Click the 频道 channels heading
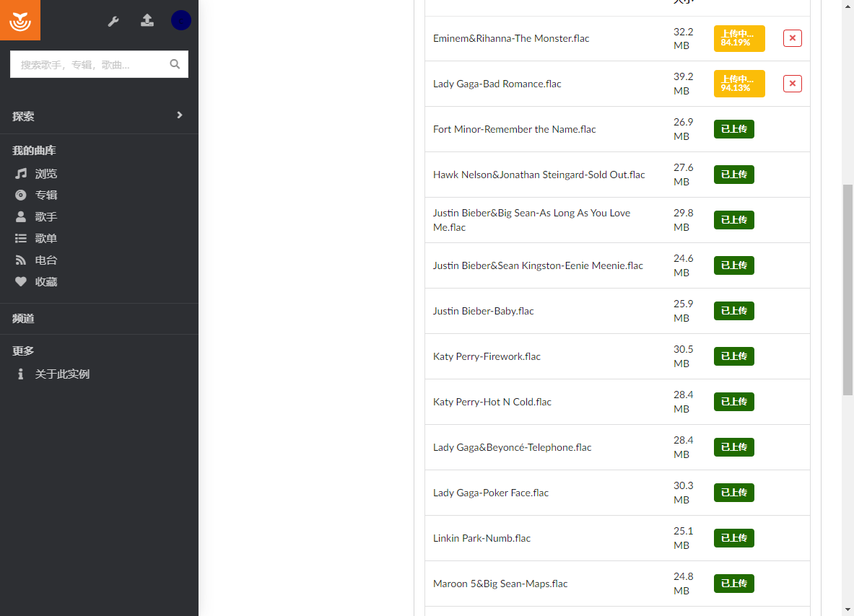 [x=23, y=319]
